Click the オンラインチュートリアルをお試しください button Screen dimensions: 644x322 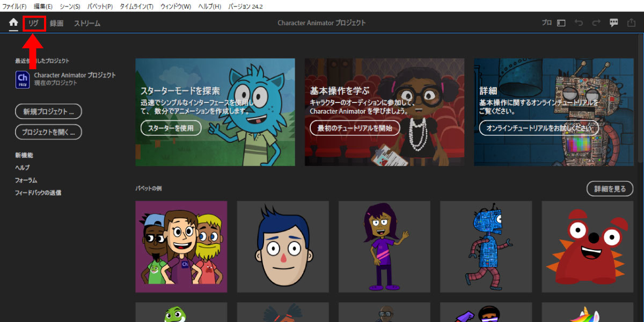click(x=539, y=128)
